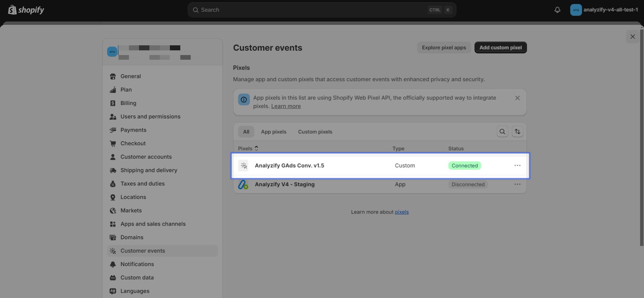This screenshot has width=644, height=298.
Task: Click Users and permissions icon
Action: (113, 116)
